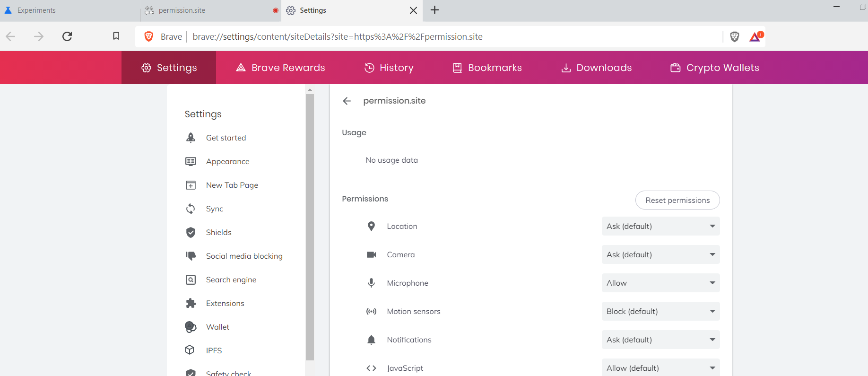This screenshot has width=868, height=376.
Task: Open History in top navigation
Action: click(389, 68)
